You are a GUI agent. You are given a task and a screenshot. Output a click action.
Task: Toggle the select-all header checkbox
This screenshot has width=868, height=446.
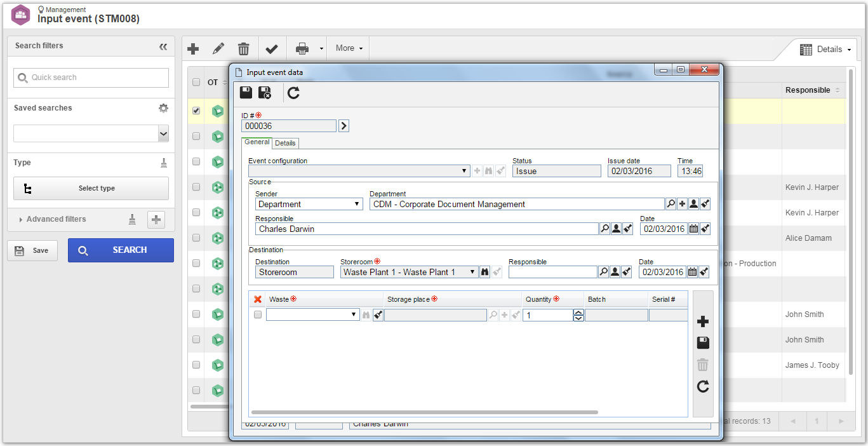[x=196, y=82]
